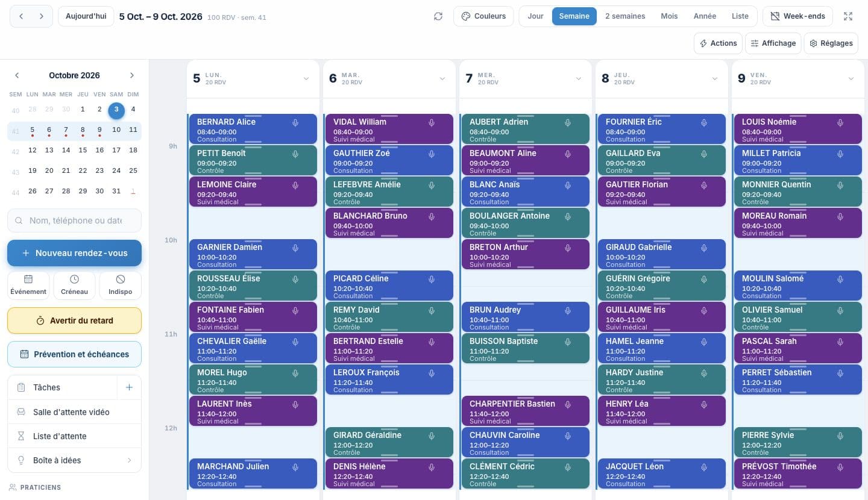The width and height of the screenshot is (868, 500).
Task: Click Nouveau rendez-vous button
Action: [x=74, y=253]
